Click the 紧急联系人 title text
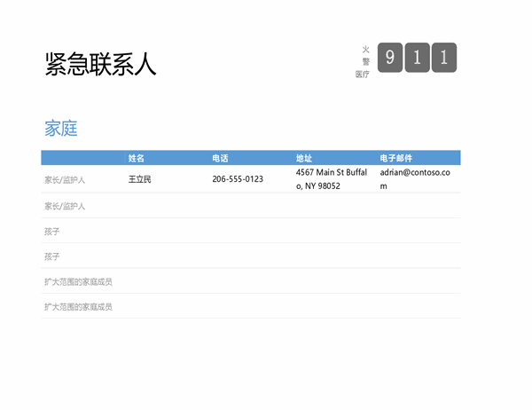Screen dimensions: 532x410 [x=100, y=64]
